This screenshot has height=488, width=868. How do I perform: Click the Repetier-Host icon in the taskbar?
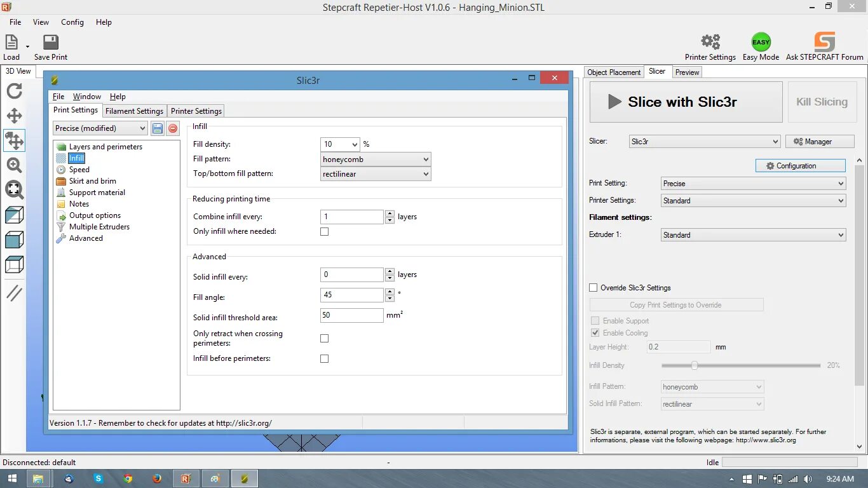186,478
